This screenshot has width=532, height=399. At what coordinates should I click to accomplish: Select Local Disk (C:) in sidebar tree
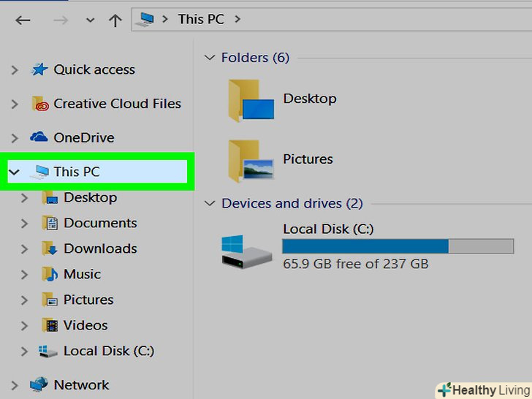click(x=109, y=351)
